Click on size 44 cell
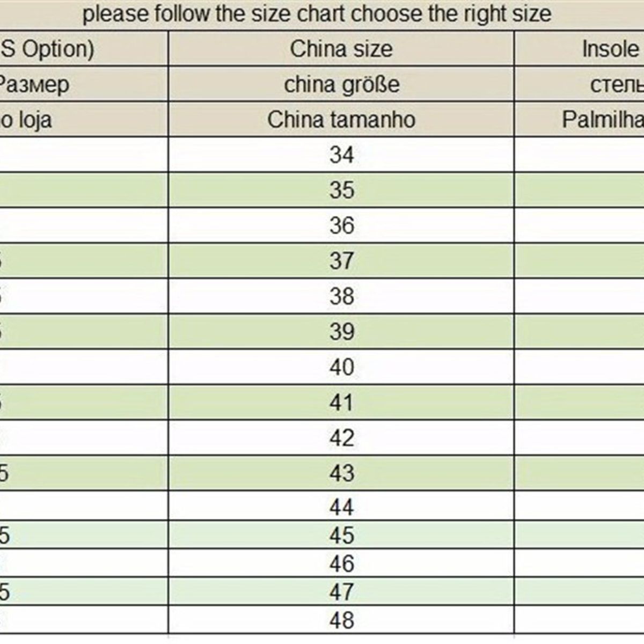 [341, 507]
